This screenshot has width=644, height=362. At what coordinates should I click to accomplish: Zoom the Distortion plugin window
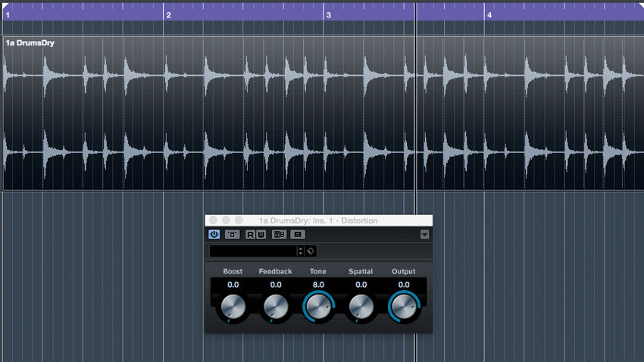pos(239,220)
